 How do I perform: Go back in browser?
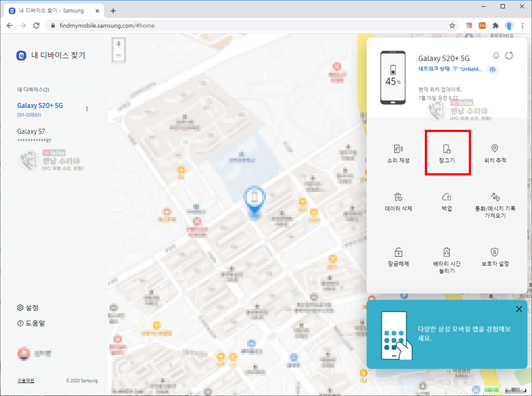click(x=9, y=25)
